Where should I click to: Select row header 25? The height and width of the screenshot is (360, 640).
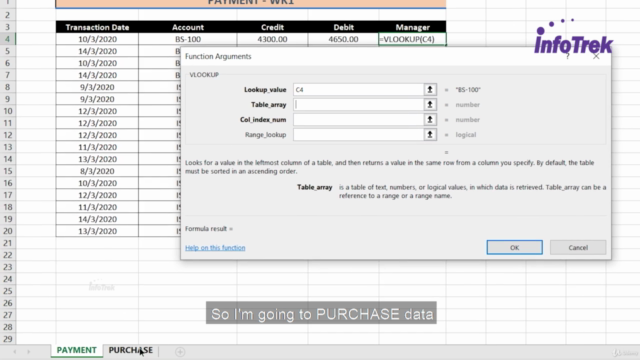8,291
